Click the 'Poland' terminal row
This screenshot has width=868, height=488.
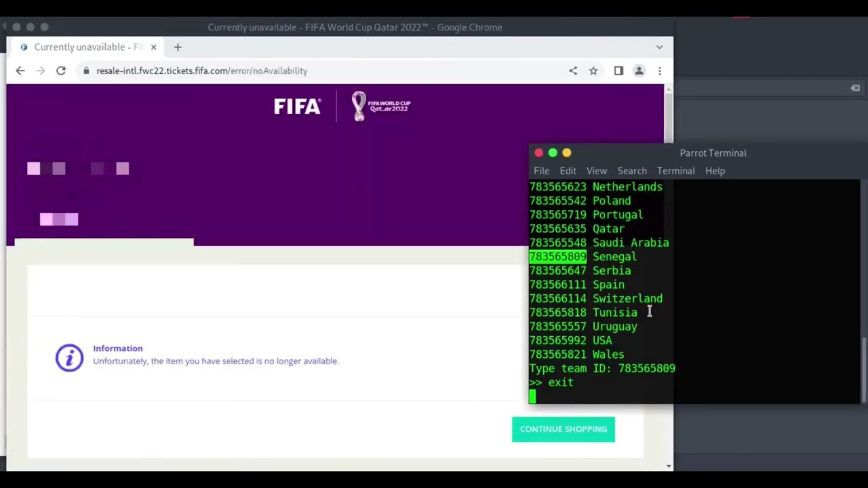click(580, 201)
